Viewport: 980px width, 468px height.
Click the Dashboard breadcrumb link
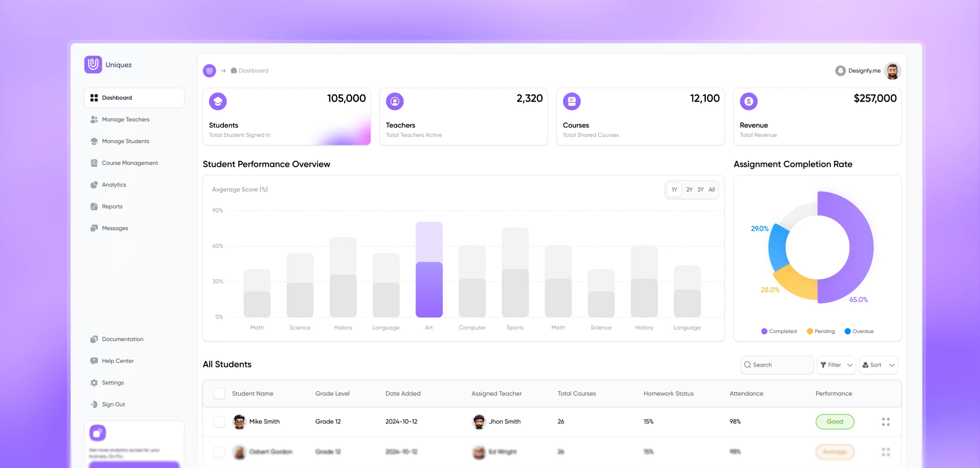253,71
